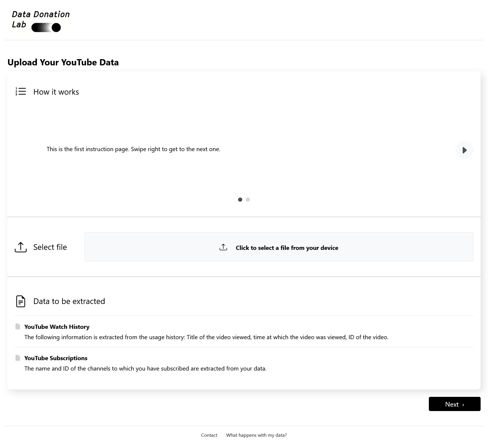This screenshot has width=488, height=448.
Task: Select the upload arrow icon next to Select file
Action: (x=20, y=247)
